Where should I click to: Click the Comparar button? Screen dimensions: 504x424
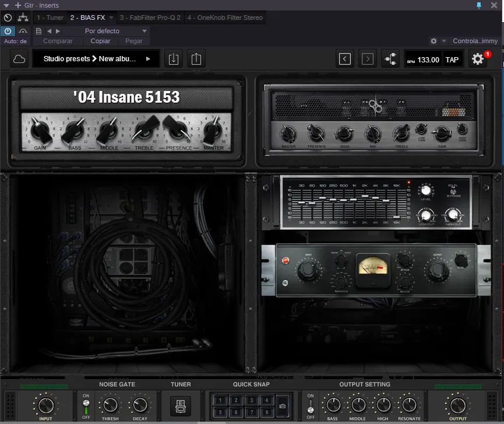58,41
